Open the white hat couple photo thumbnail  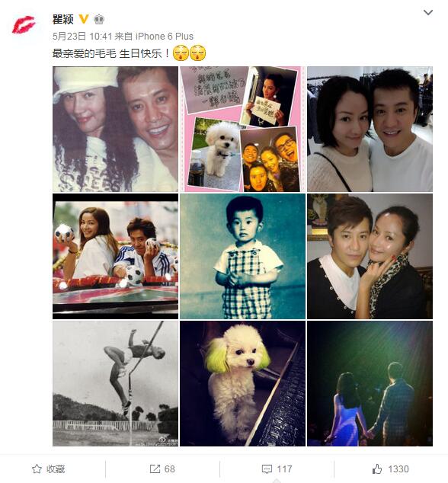(115, 129)
